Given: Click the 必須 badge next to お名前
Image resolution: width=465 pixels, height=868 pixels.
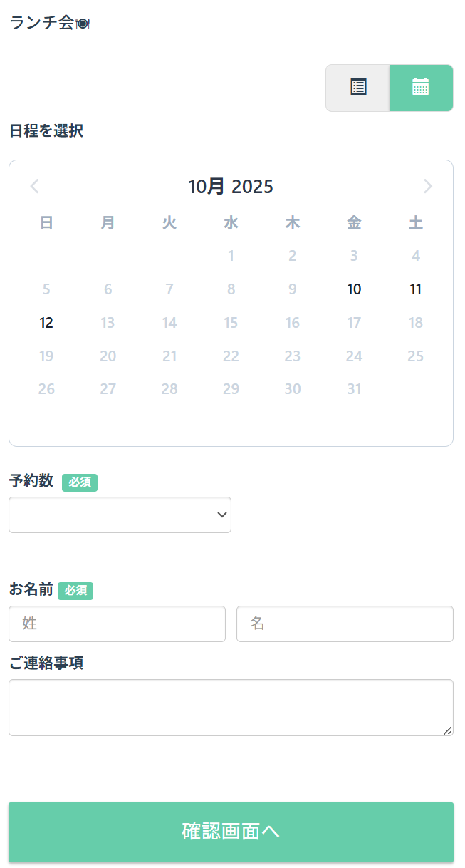Looking at the screenshot, I should (x=75, y=591).
